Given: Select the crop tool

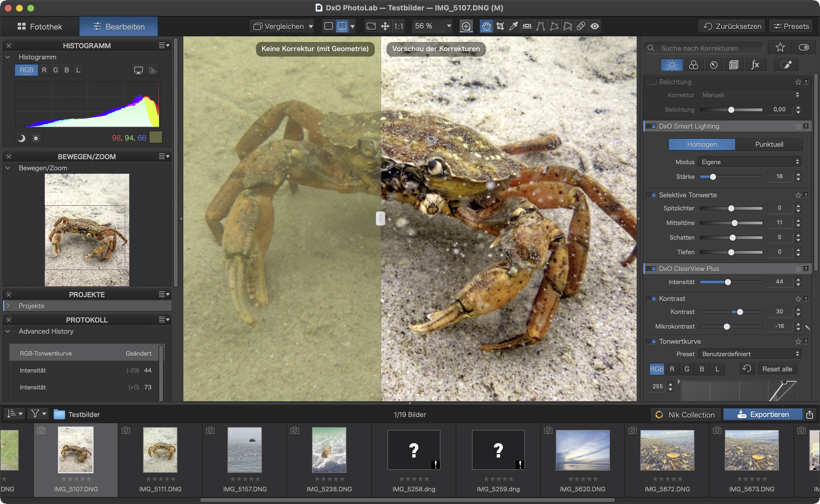Looking at the screenshot, I should (x=500, y=26).
